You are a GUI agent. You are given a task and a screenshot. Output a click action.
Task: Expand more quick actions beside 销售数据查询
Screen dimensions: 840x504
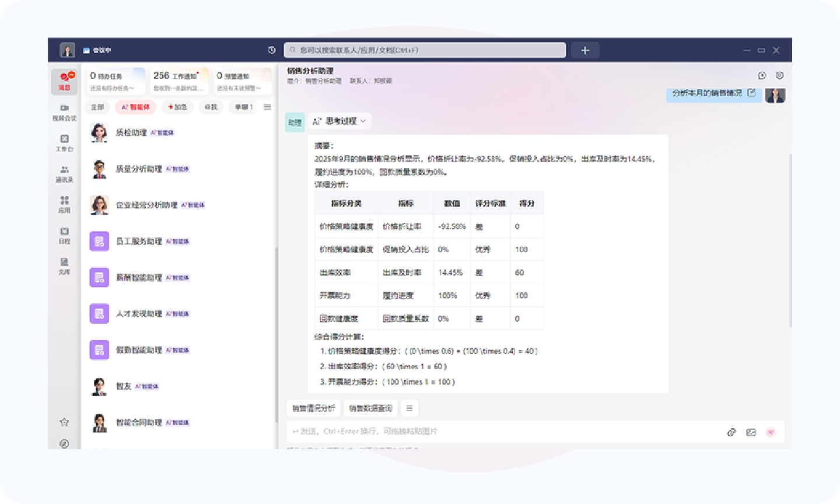click(409, 408)
